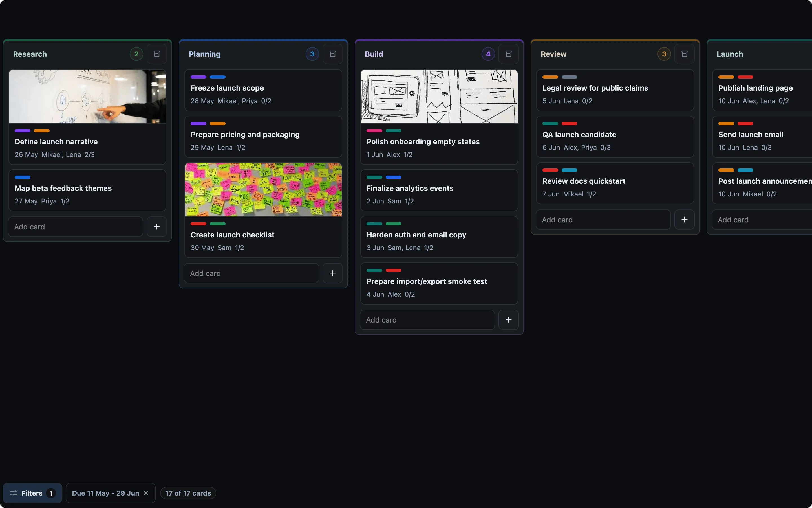Click the Sam, Lena assignees text
This screenshot has width=812, height=508.
pos(404,248)
